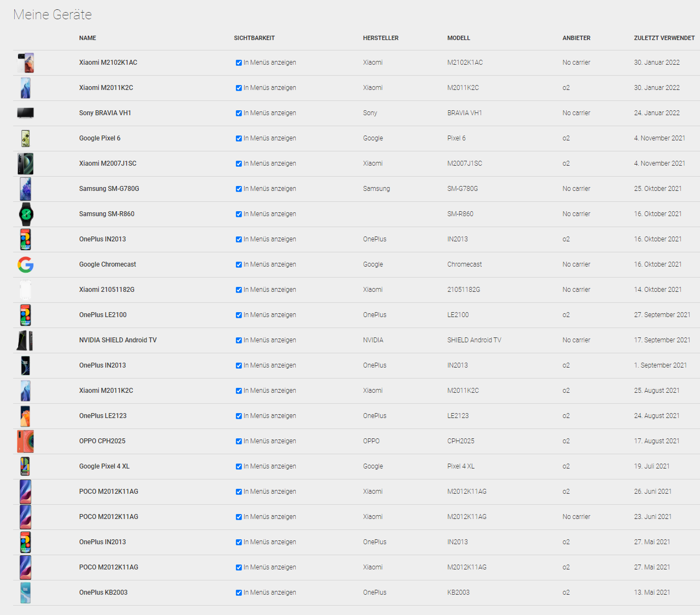Click the Xiaomi M2102K1AC device thumbnail

click(x=26, y=63)
